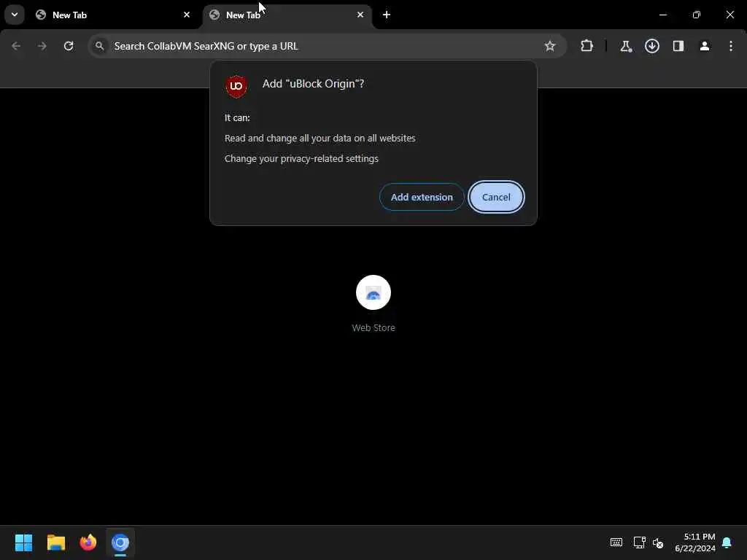Click the second New Tab's globe favicon
Screen dimensions: 747x560
214,15
